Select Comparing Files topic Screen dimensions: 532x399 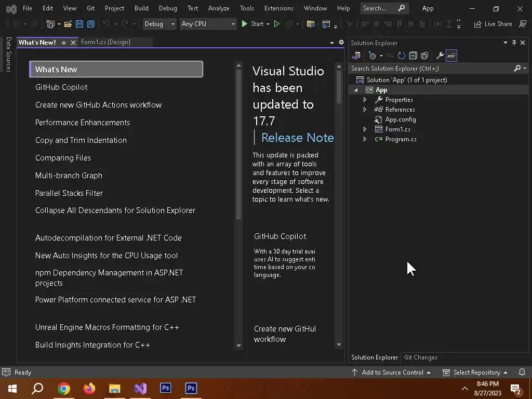(x=63, y=158)
